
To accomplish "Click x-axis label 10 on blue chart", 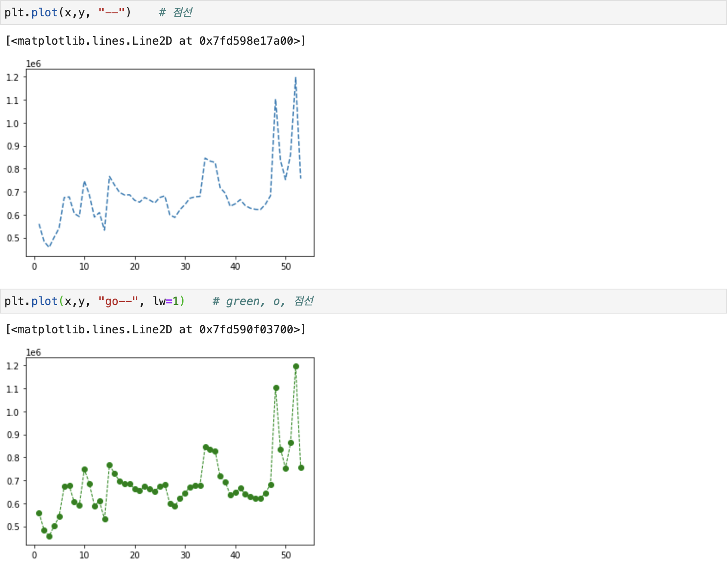I will click(84, 266).
